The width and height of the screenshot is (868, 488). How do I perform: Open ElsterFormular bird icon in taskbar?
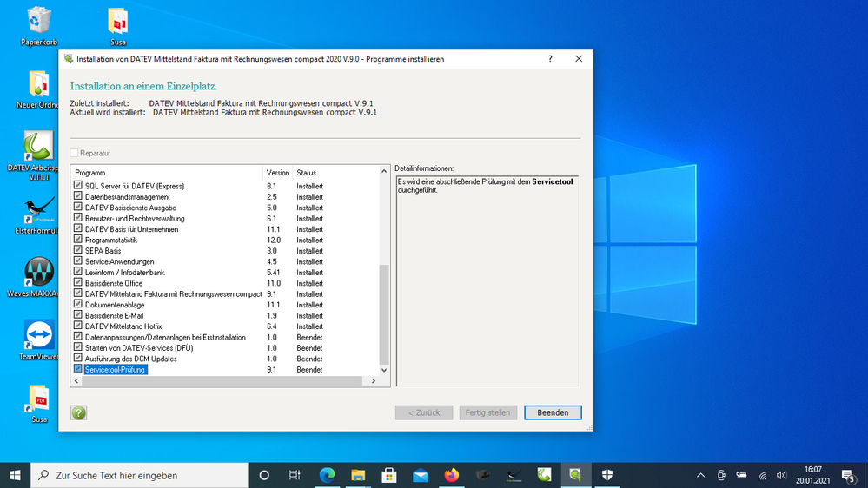coord(514,475)
